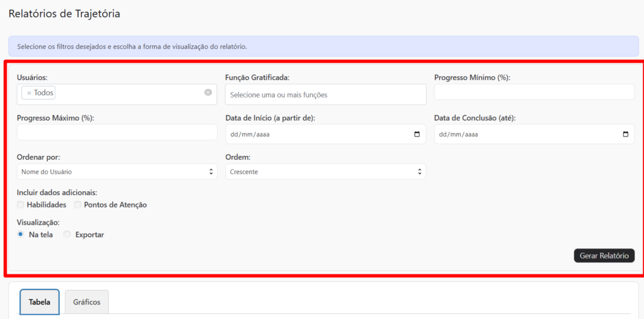This screenshot has height=319, width=644.
Task: Enable the Habilidades checkbox
Action: point(21,205)
